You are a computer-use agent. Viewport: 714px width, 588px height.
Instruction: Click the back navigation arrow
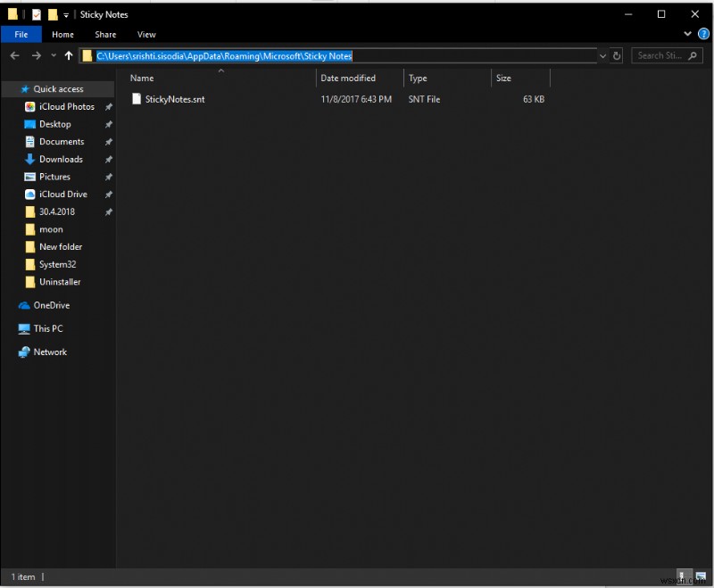[15, 55]
